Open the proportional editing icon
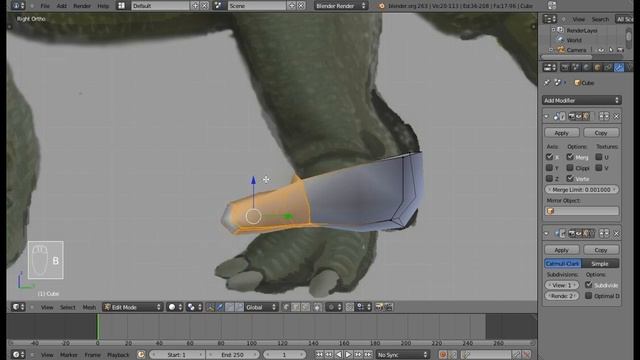The height and width of the screenshot is (360, 640). pos(334,307)
